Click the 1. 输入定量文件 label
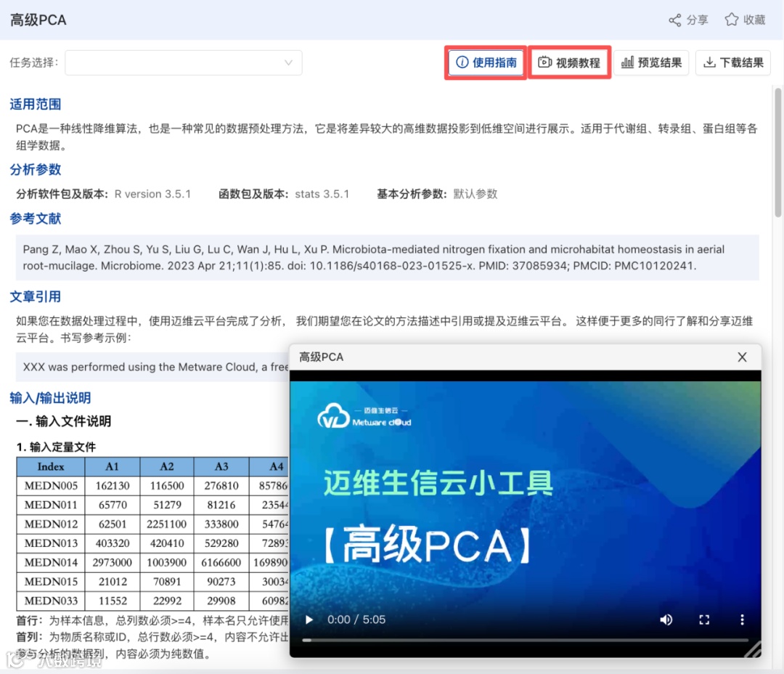Screen dimensions: 784x674 [x=57, y=447]
